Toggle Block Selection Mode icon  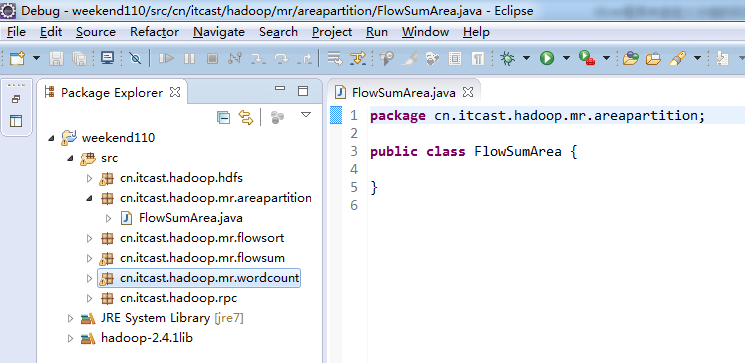[455, 58]
